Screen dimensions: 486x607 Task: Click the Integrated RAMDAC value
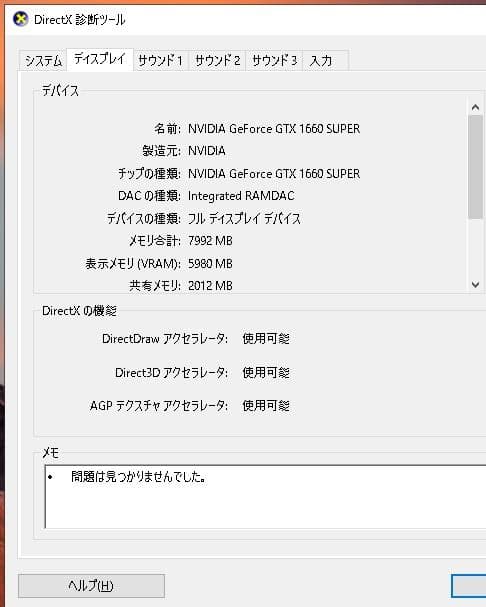coord(241,196)
